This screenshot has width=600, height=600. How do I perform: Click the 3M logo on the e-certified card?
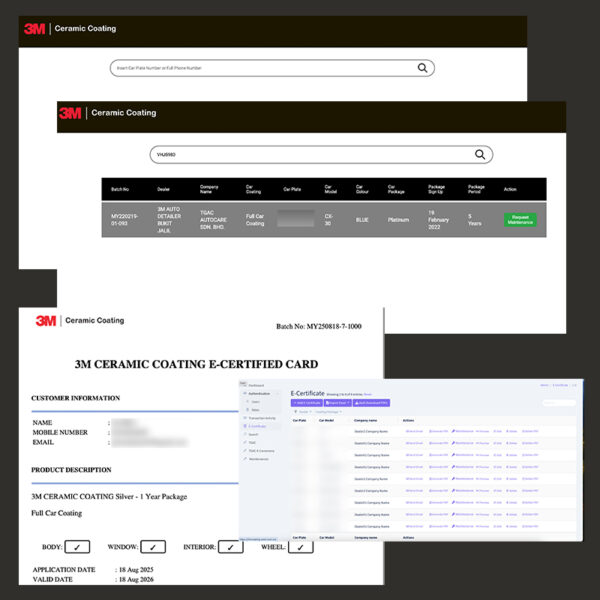pyautogui.click(x=46, y=320)
